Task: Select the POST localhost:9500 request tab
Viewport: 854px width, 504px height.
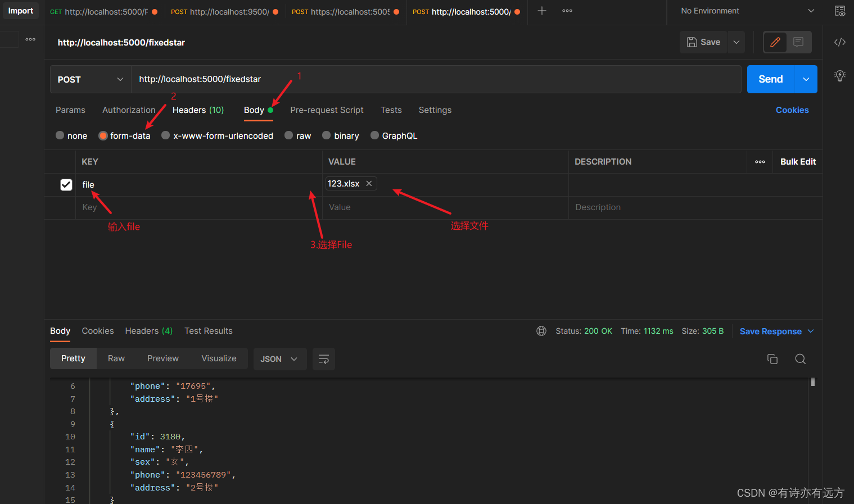Action: pos(225,11)
